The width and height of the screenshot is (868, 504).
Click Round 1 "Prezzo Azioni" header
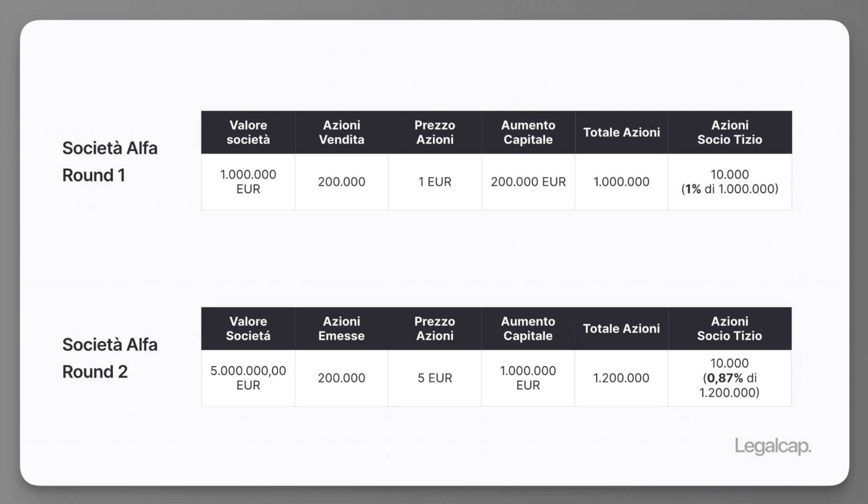pos(434,132)
